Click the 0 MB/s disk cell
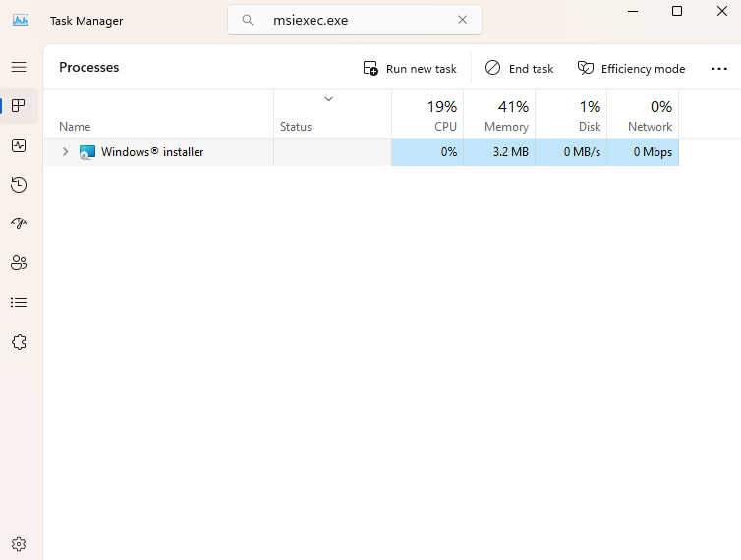The width and height of the screenshot is (741, 560). pyautogui.click(x=571, y=152)
